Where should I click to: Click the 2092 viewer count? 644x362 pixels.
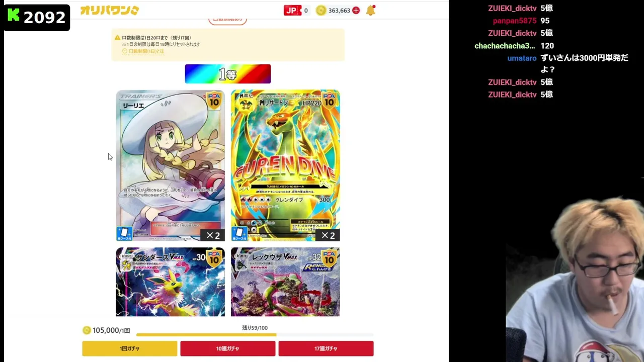click(44, 18)
